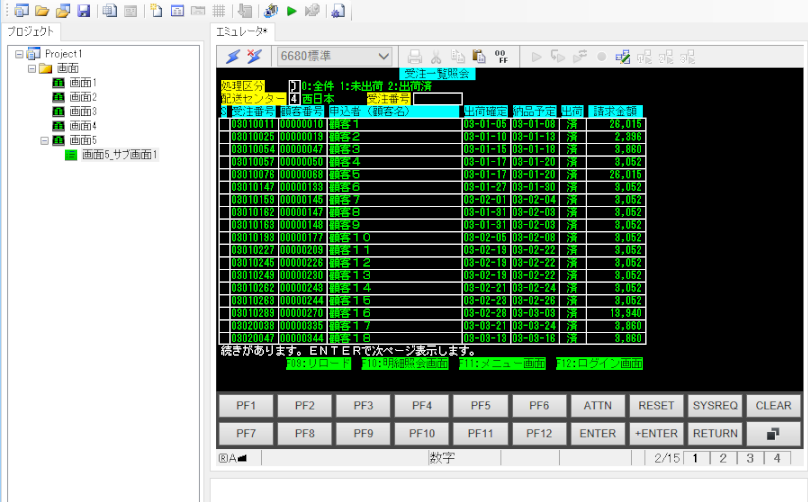This screenshot has height=502, width=808.
Task: Click the F09:リロード label
Action: tap(318, 364)
